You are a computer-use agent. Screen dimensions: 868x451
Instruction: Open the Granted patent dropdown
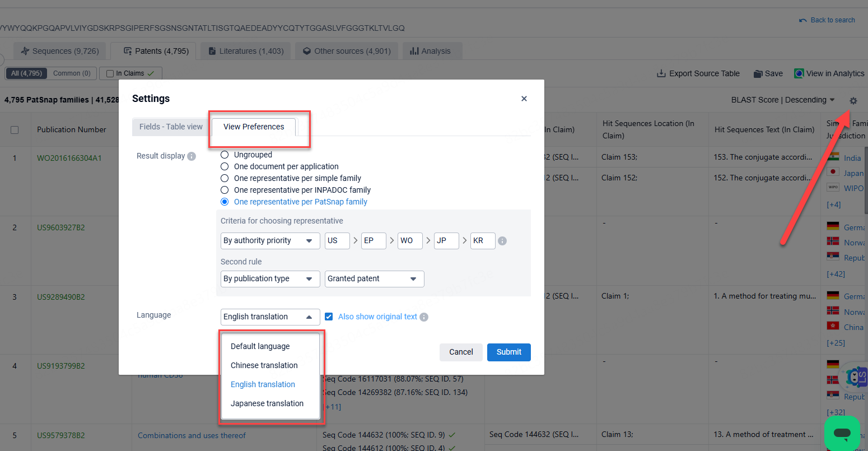[374, 279]
